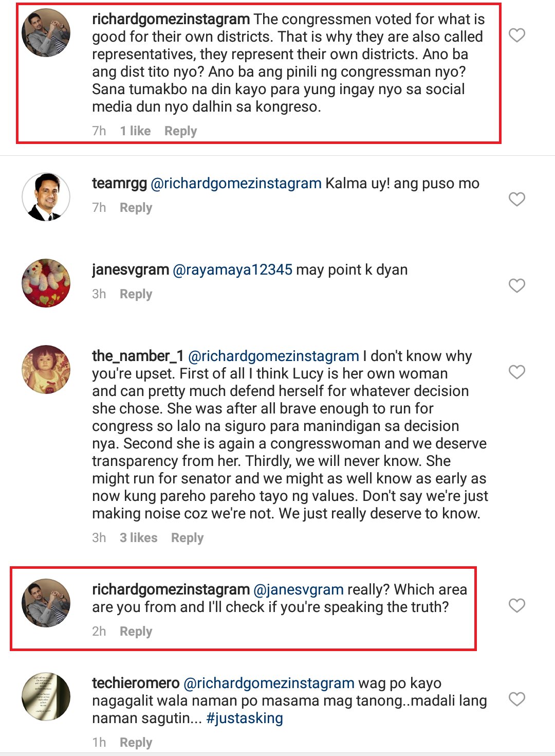The height and width of the screenshot is (756, 555).
Task: Reply to janesvgram's comment
Action: (x=136, y=294)
